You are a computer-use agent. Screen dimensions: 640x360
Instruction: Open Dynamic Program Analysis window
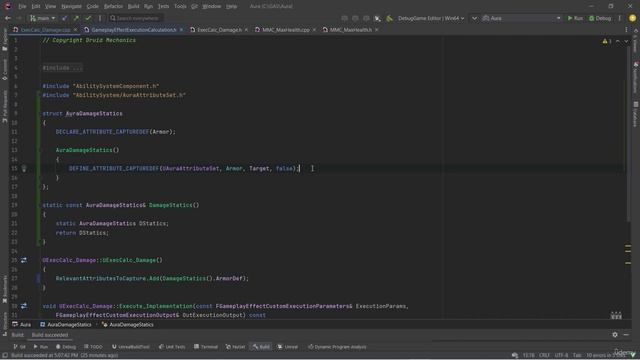(337, 347)
